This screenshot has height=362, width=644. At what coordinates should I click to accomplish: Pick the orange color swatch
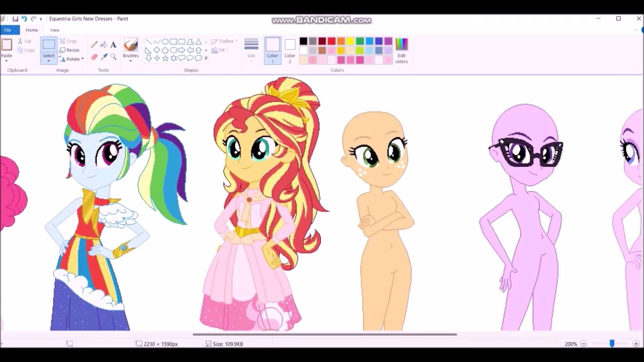[341, 41]
